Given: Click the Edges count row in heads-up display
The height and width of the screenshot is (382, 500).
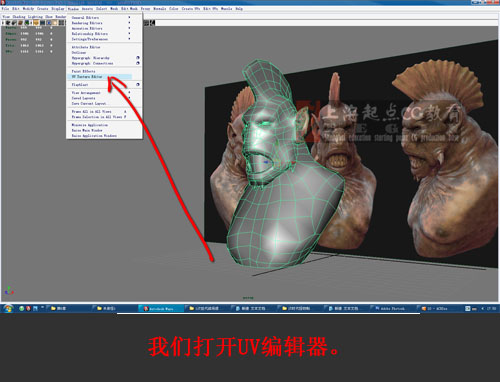Looking at the screenshot, I should [29, 33].
